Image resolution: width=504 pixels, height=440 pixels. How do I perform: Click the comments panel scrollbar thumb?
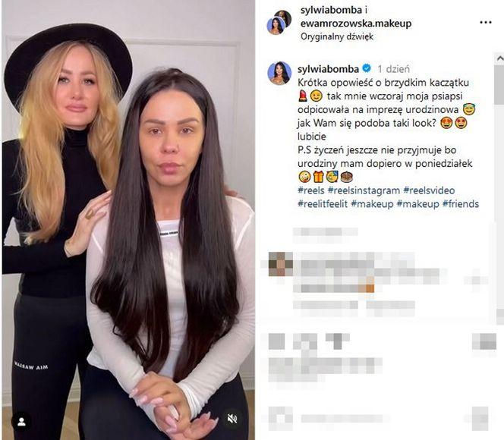(499, 83)
